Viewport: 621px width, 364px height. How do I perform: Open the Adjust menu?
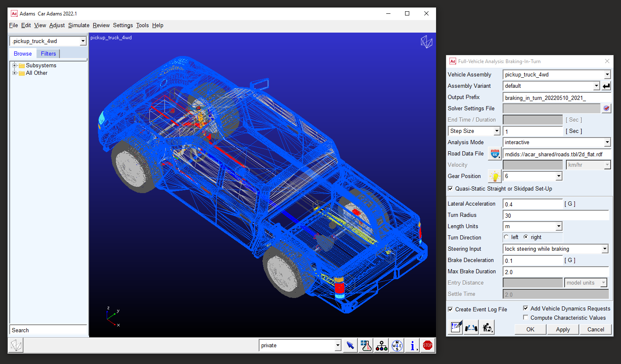click(x=57, y=25)
